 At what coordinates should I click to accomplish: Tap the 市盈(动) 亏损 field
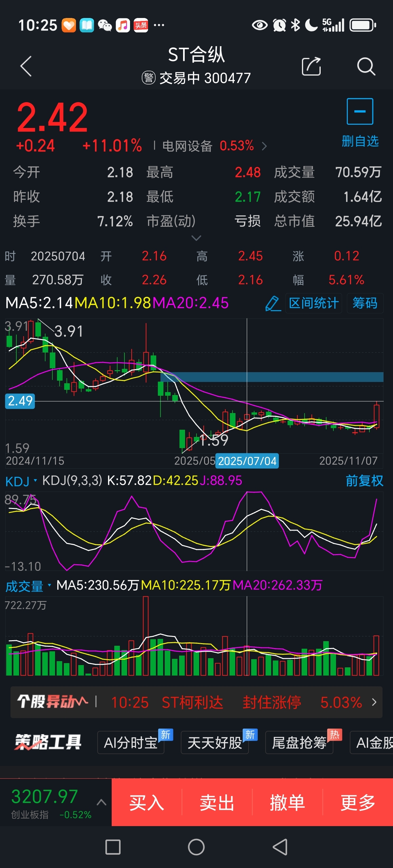click(204, 221)
